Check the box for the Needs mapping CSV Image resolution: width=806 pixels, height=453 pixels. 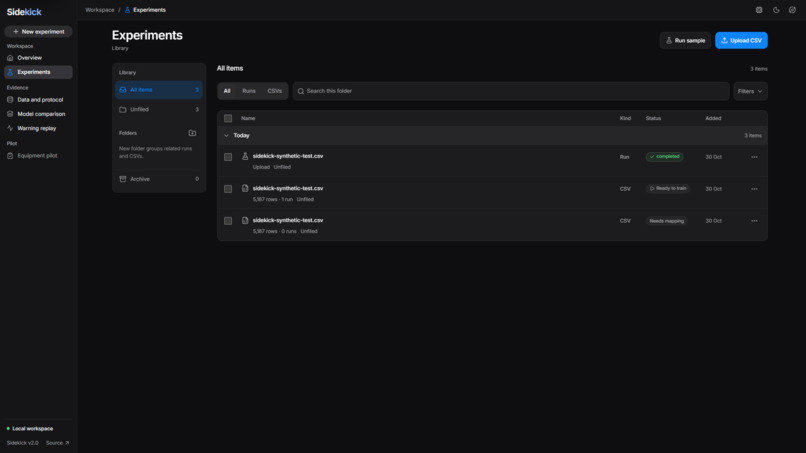pos(228,221)
